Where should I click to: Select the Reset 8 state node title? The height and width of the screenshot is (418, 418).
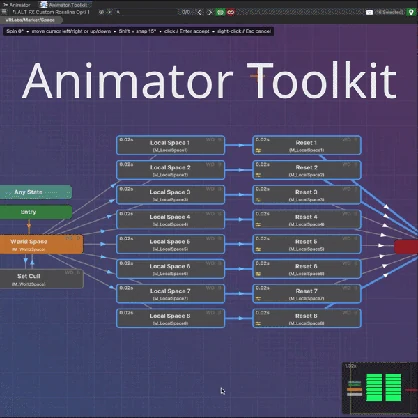pos(306,315)
